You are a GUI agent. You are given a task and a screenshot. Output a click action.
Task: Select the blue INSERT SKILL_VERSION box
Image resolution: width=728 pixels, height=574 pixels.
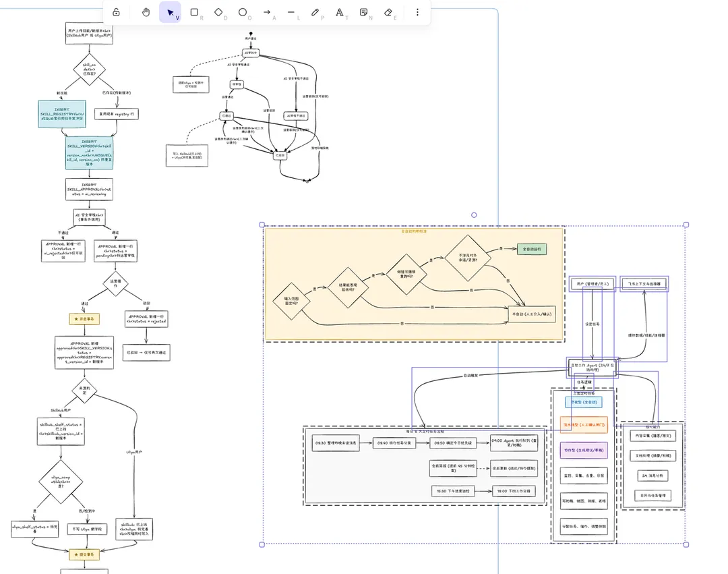(89, 153)
